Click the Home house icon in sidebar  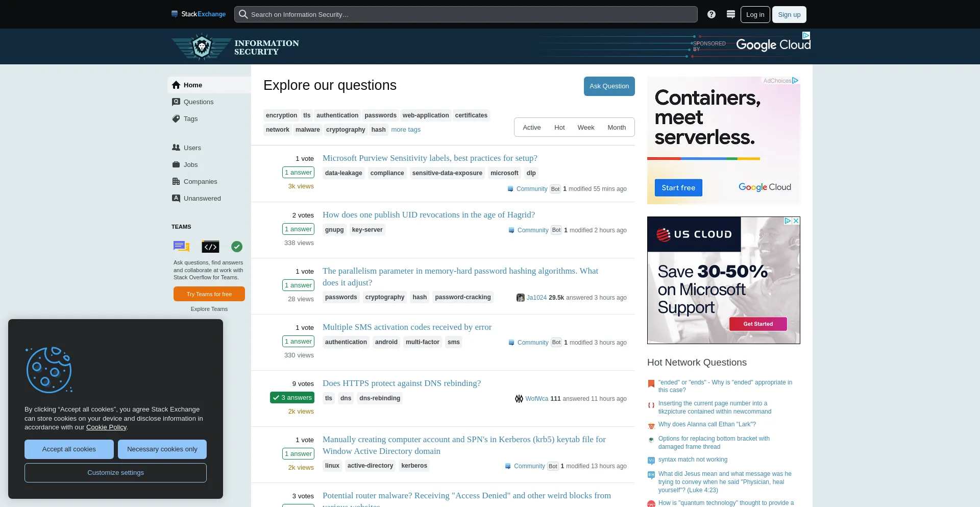pos(176,85)
